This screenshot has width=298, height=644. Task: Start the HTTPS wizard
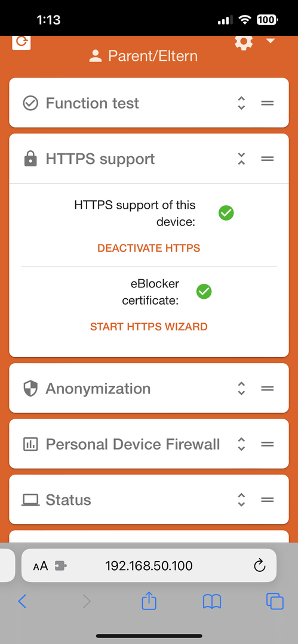[x=149, y=327]
